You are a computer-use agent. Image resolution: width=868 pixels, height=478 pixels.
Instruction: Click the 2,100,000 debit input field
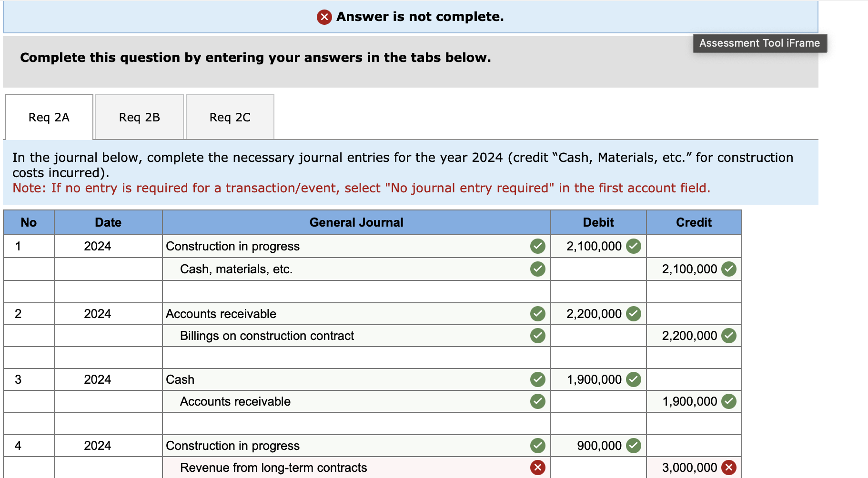pyautogui.click(x=598, y=246)
